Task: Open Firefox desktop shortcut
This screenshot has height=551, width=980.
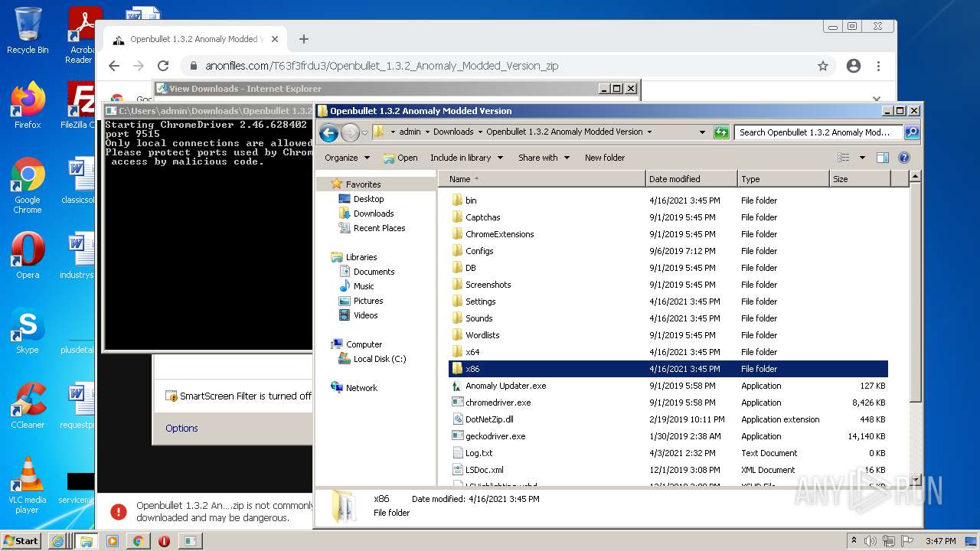Action: click(28, 106)
